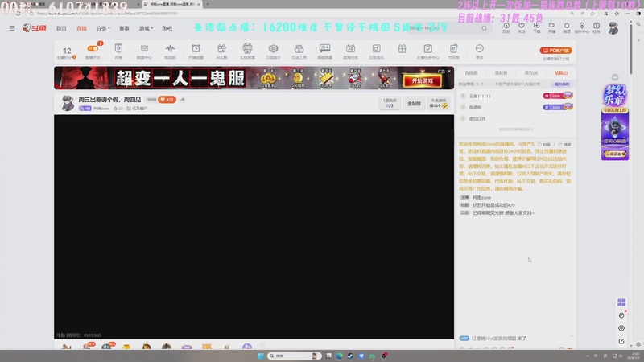
Task: Open the 1星挑战 0/3 panel
Action: (x=390, y=103)
